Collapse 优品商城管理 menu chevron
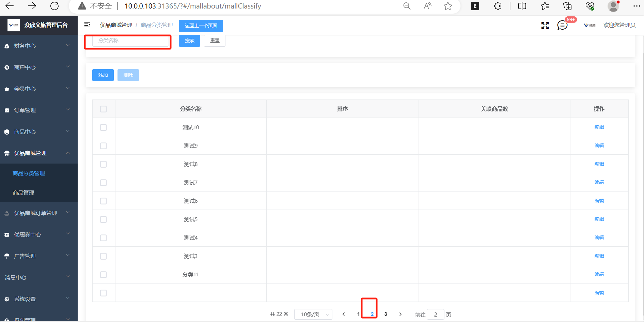 (68, 153)
